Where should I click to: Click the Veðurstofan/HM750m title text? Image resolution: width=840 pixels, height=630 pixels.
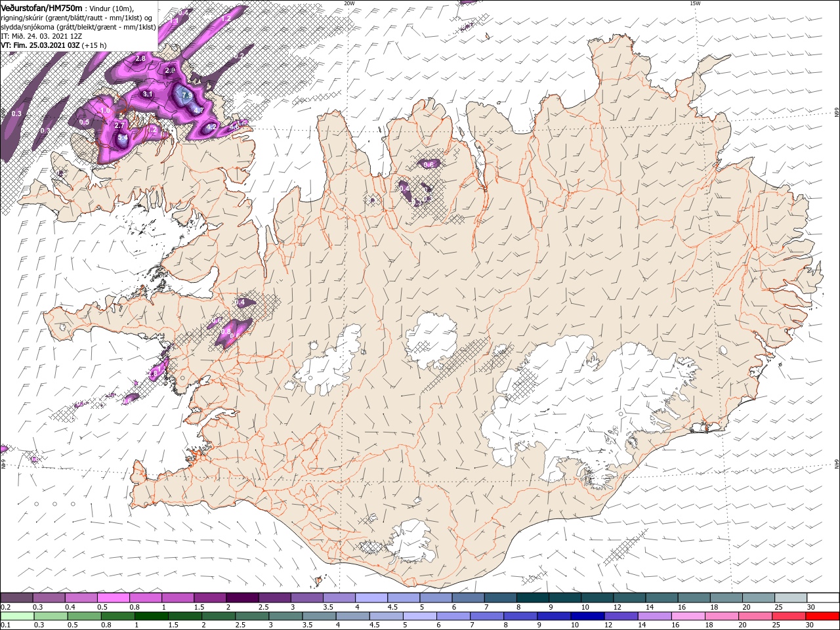(x=41, y=7)
